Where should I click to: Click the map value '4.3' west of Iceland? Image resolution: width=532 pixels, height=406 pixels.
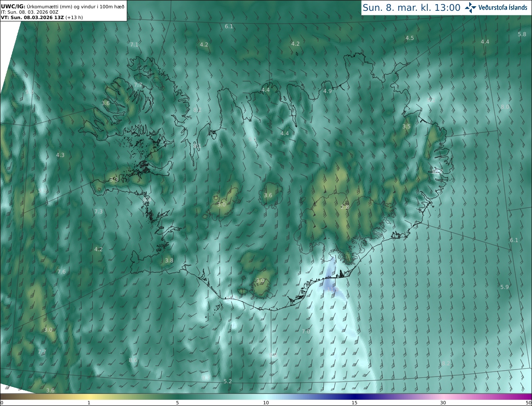point(60,155)
